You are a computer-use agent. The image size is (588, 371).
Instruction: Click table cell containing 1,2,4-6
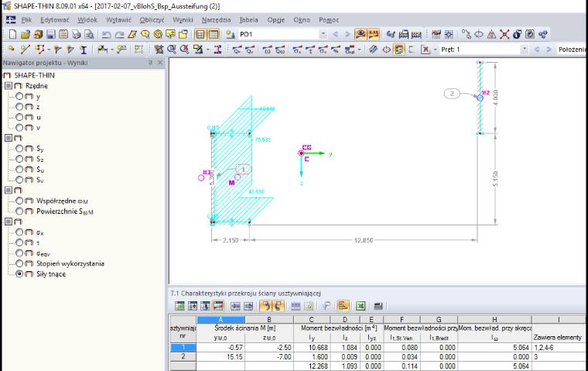(558, 347)
